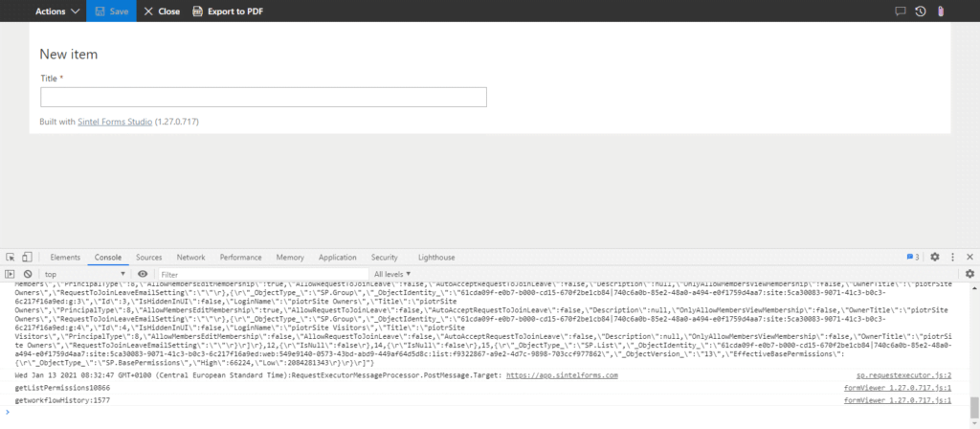Open the version history clock icon
Viewport: 980px width, 429px height.
tap(920, 11)
